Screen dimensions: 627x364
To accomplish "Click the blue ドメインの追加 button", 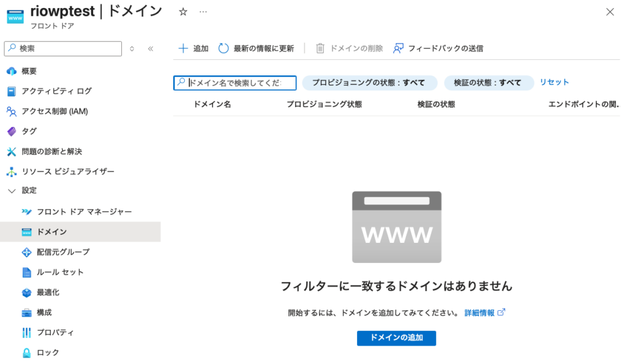I will (x=397, y=338).
